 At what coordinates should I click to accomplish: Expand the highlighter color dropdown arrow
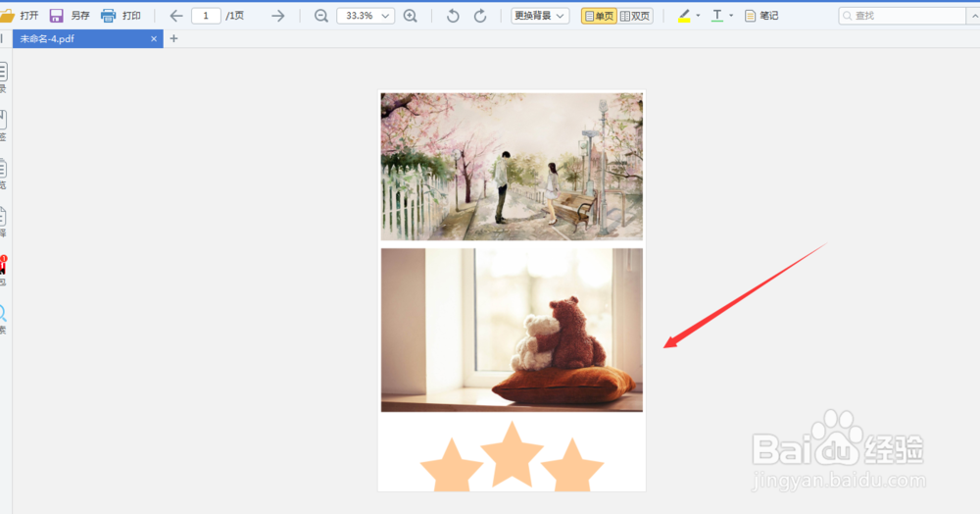[698, 16]
